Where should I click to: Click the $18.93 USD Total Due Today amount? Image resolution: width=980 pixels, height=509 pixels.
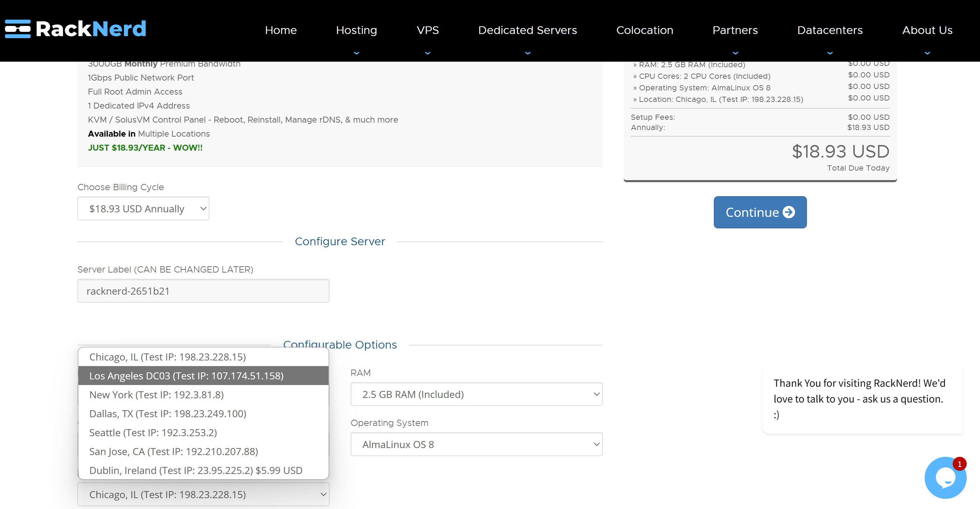[x=840, y=151]
